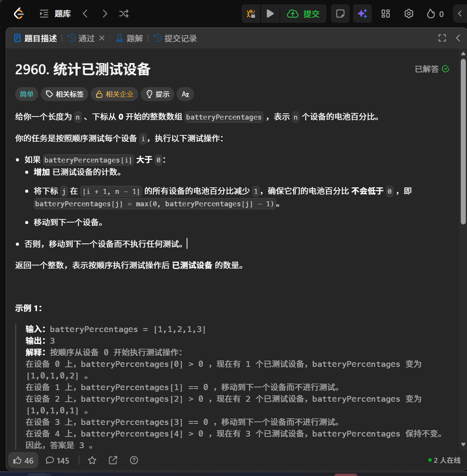This screenshot has height=476, width=467.
Task: Go to the next problem arrow
Action: click(x=105, y=14)
